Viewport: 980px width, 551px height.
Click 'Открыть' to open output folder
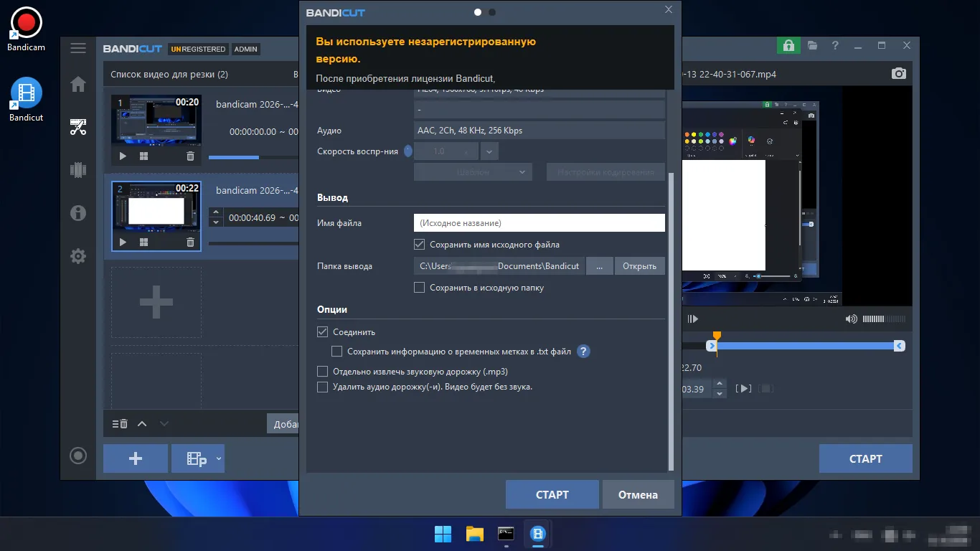point(639,266)
